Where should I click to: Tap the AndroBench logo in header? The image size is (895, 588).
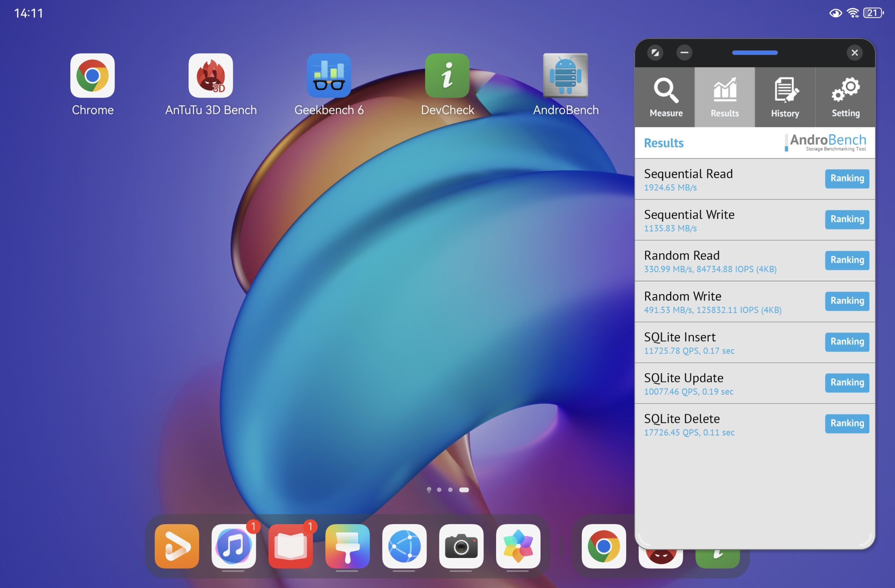tap(826, 143)
